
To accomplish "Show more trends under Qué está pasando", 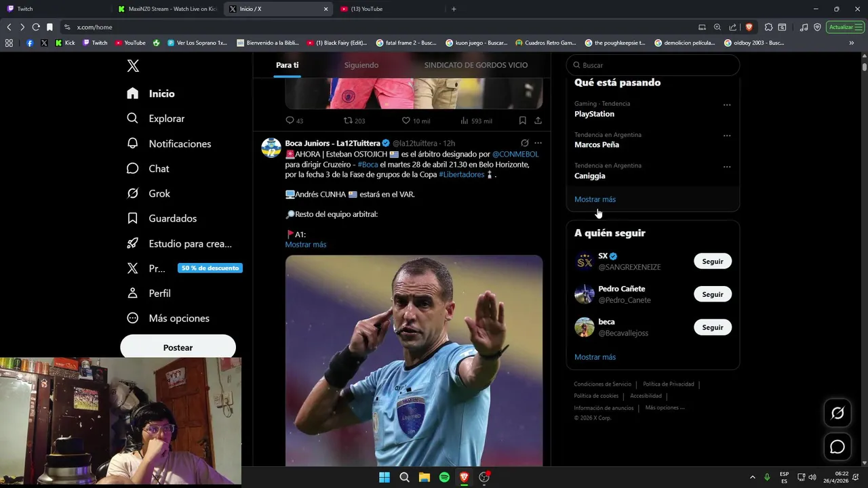I will pyautogui.click(x=595, y=199).
